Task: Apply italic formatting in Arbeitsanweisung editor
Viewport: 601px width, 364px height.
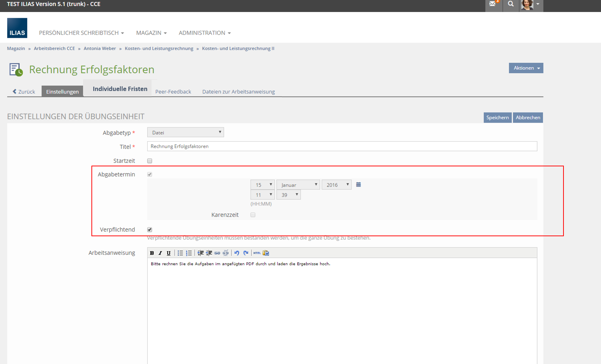Action: point(160,253)
